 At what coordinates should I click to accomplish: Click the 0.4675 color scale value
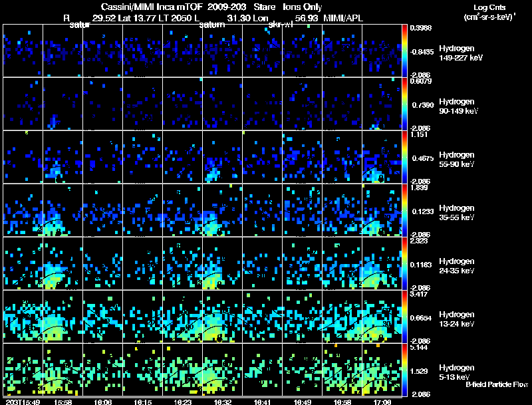[423, 158]
